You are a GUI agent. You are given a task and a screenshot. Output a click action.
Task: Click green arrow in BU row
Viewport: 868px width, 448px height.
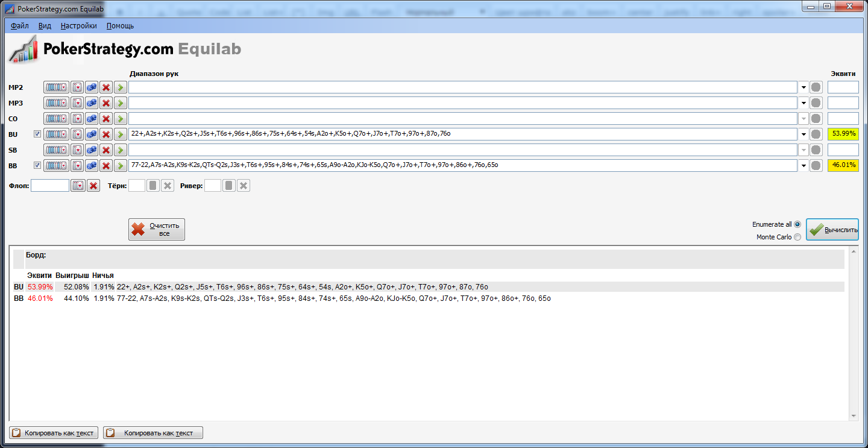pos(121,134)
